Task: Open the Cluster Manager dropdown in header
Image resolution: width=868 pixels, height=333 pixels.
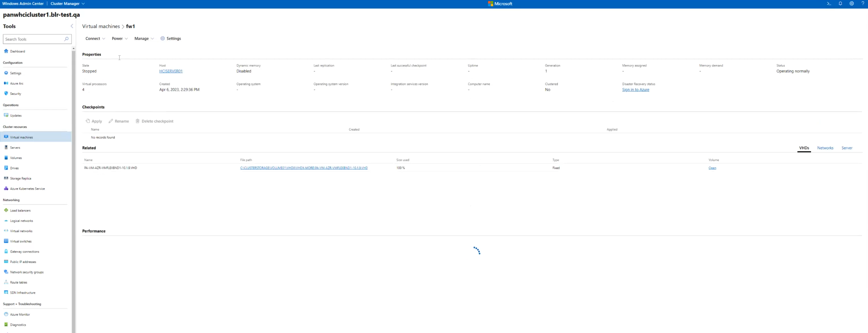Action: tap(68, 3)
